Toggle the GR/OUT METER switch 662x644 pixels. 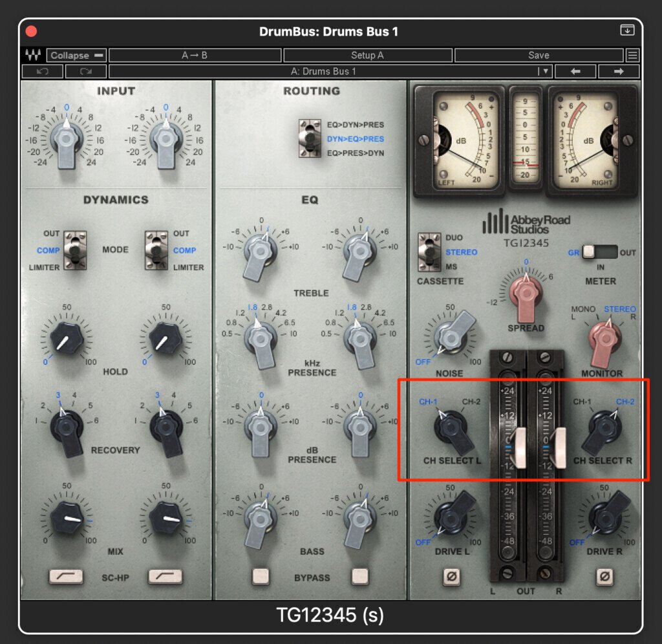(600, 252)
